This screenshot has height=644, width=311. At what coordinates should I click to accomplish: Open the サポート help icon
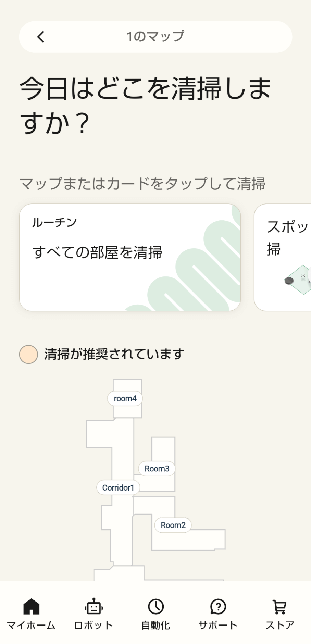218,607
